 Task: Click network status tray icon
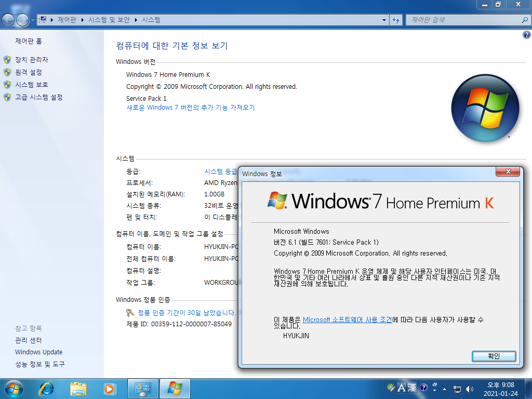[x=457, y=389]
